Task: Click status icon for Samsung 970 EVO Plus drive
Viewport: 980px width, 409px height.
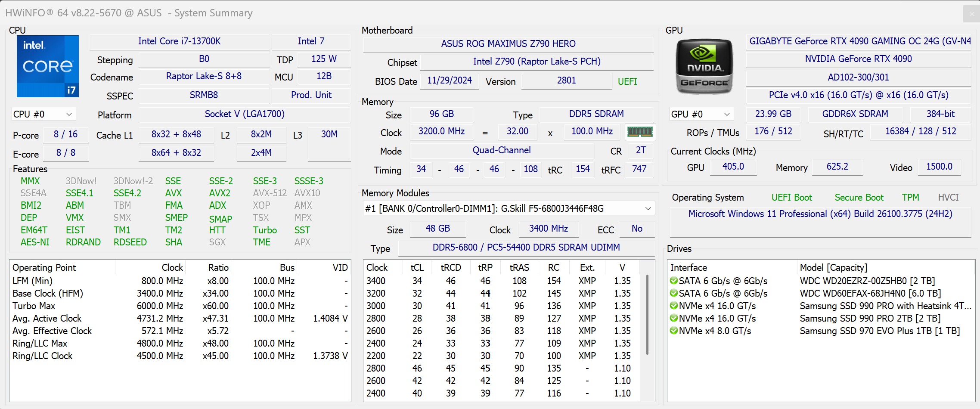Action: point(674,331)
